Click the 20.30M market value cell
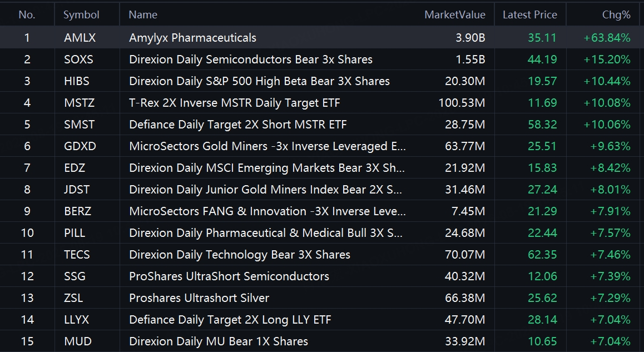644x352 pixels. click(465, 81)
